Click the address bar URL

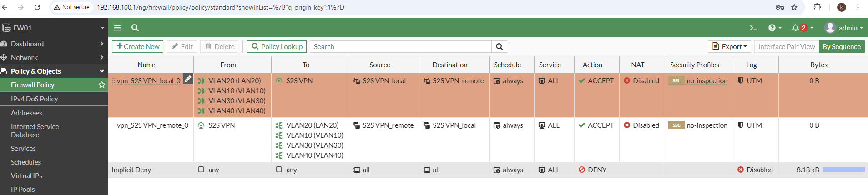pyautogui.click(x=221, y=7)
